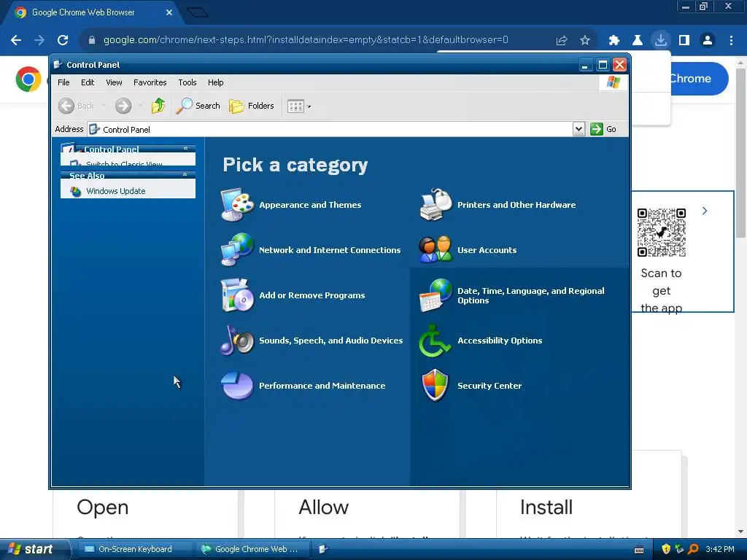Open the File menu

pos(63,82)
